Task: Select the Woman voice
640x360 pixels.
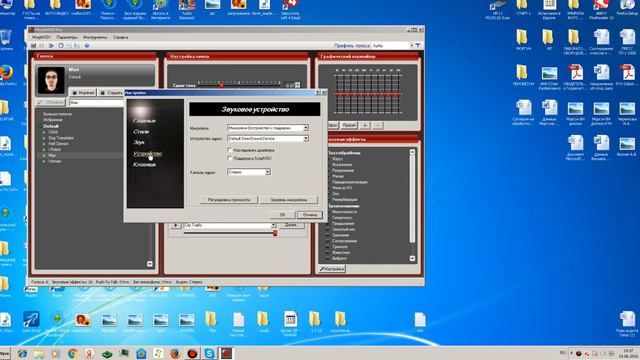Action: click(x=55, y=161)
